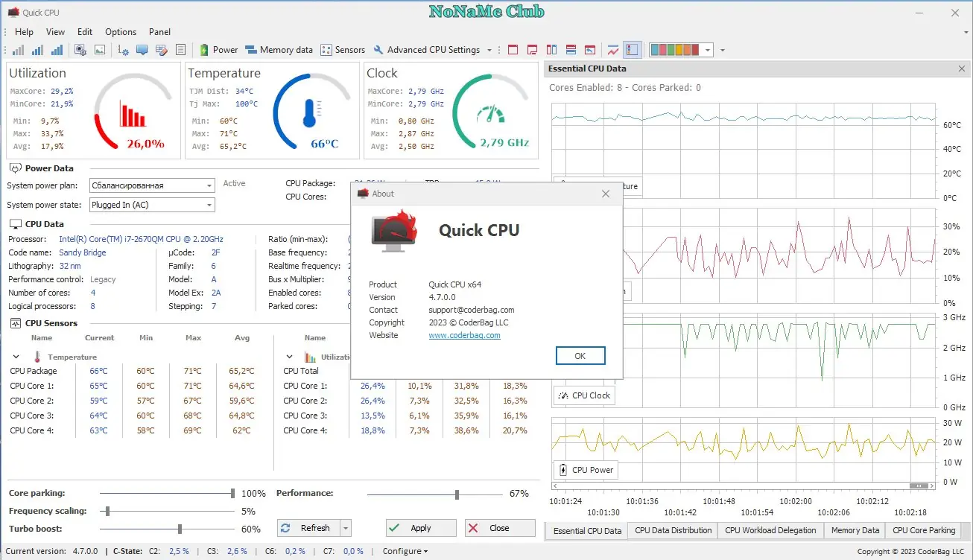Image resolution: width=973 pixels, height=560 pixels.
Task: Open the Power toolbar item
Action: (218, 50)
